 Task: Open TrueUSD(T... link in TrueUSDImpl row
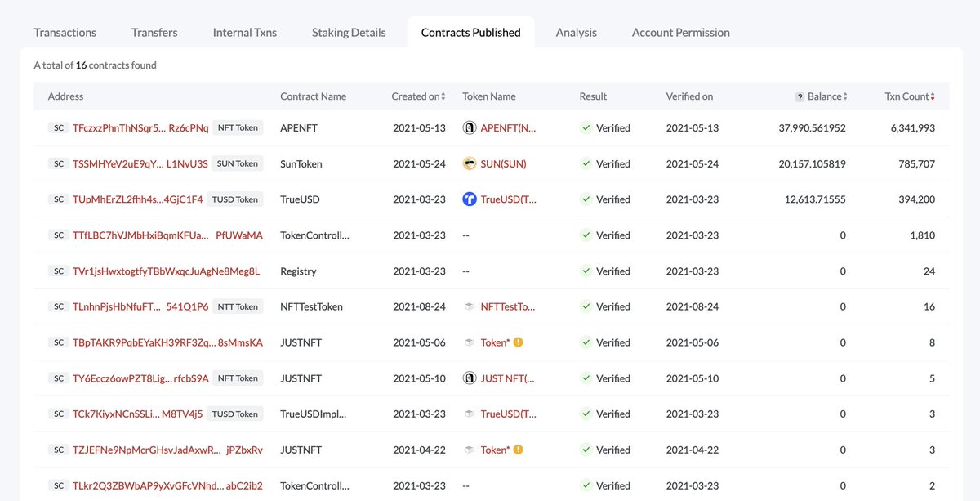tap(509, 414)
